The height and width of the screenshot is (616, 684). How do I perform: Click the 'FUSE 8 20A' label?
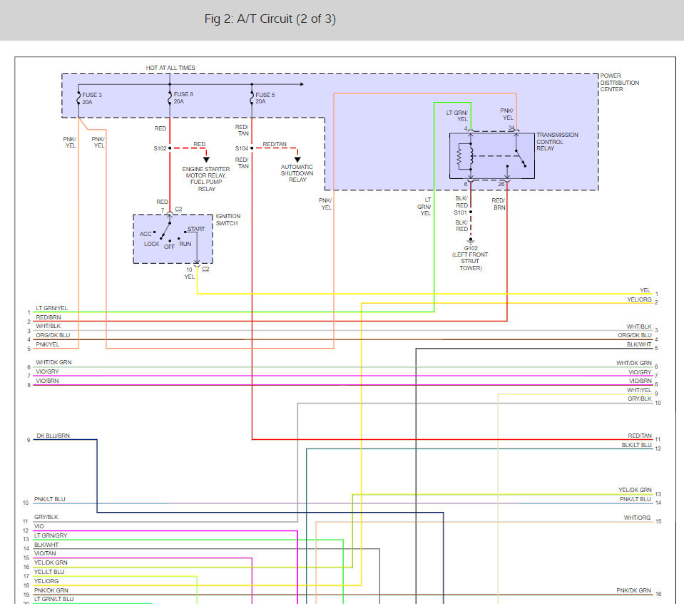pos(183,98)
